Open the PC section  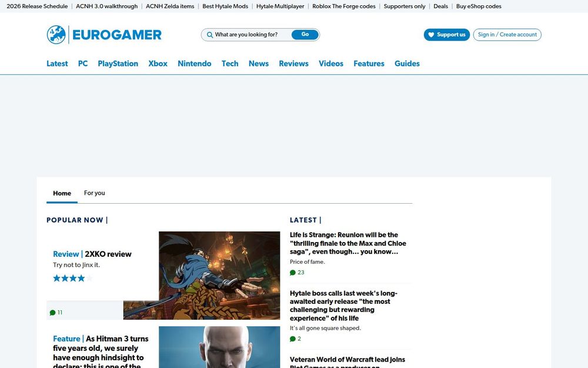coord(83,64)
